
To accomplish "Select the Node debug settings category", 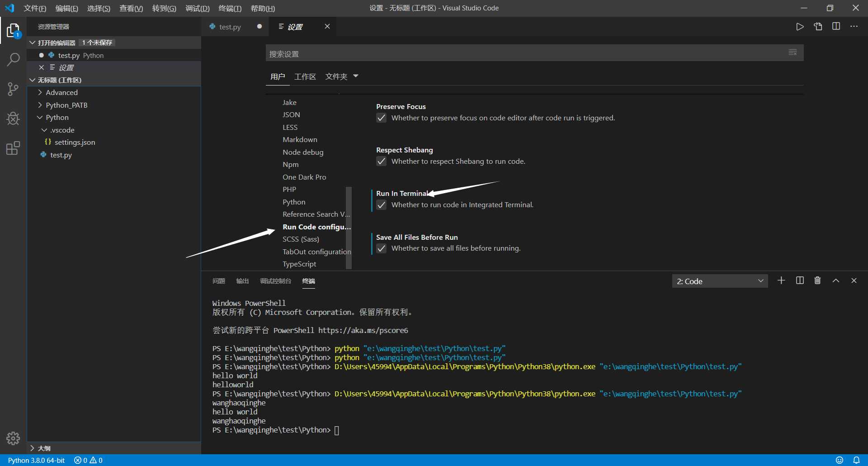I will click(303, 152).
